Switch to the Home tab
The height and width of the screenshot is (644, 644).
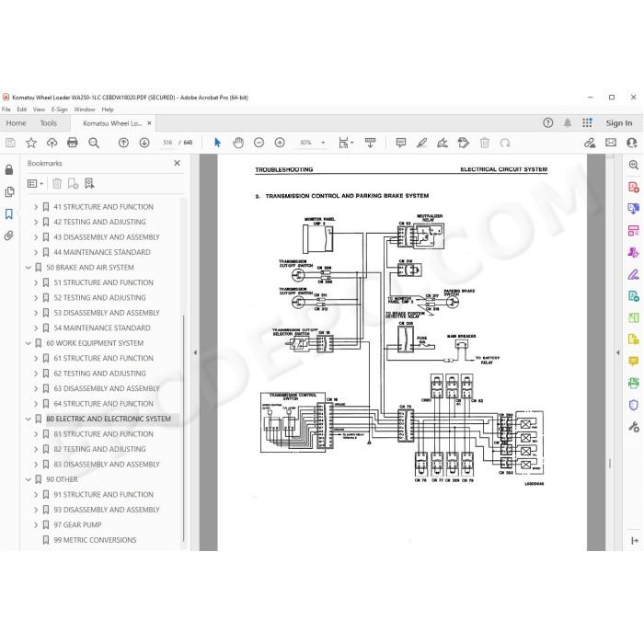pos(16,122)
